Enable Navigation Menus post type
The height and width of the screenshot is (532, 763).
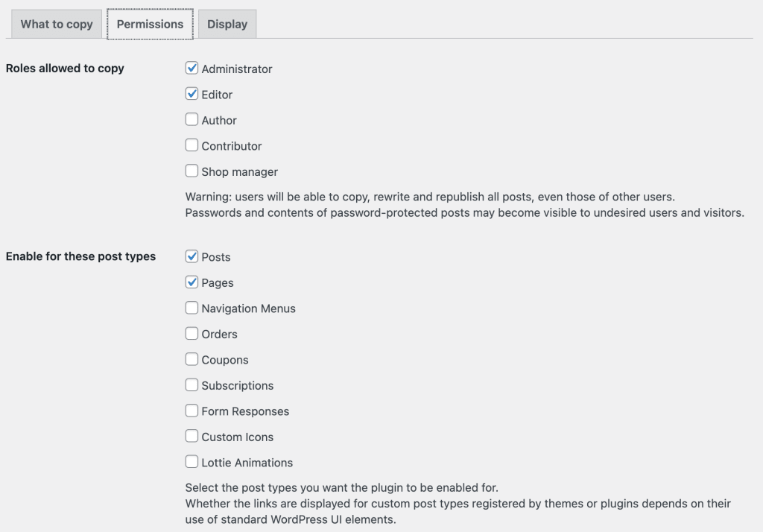tap(191, 308)
